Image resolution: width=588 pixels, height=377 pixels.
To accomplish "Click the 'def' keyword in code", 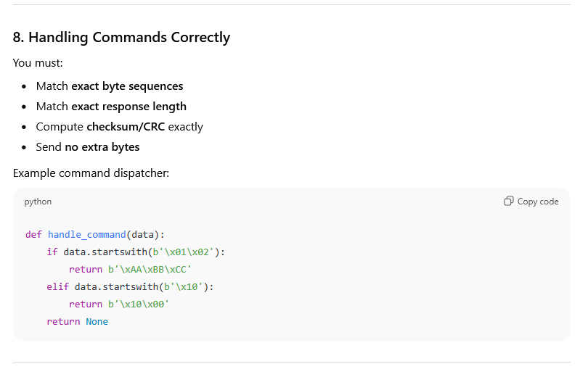I will pyautogui.click(x=33, y=234).
